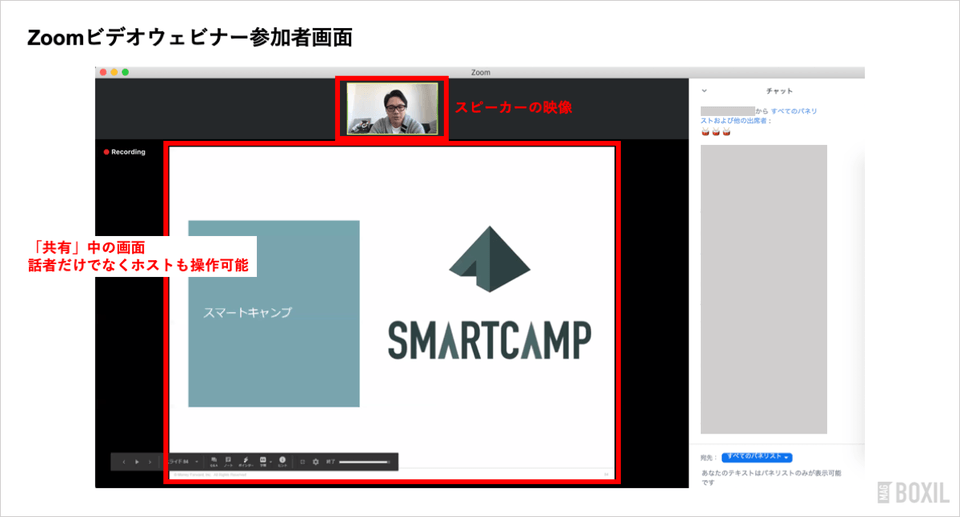The image size is (960, 517).
Task: Select the pointer tool icon
Action: pyautogui.click(x=245, y=461)
